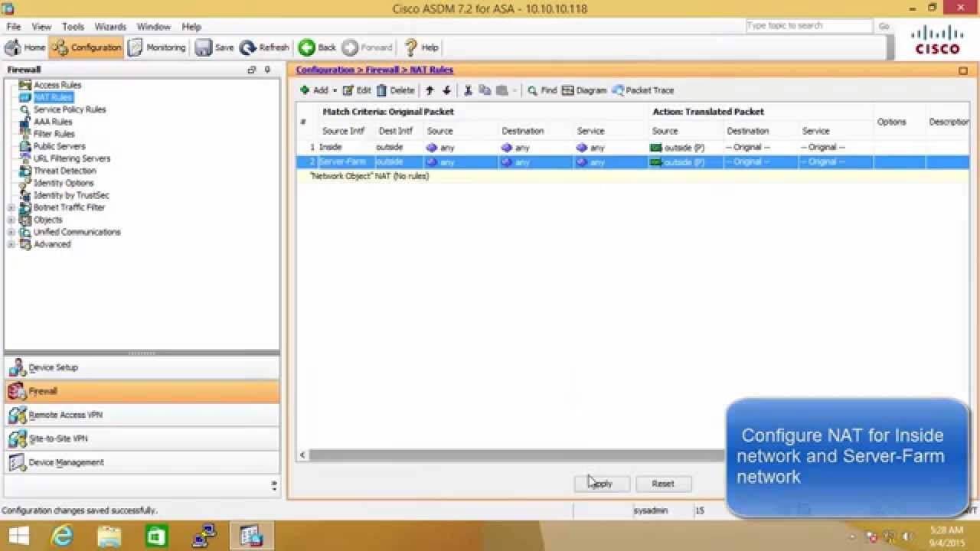Image resolution: width=980 pixels, height=551 pixels.
Task: Select Public Servers in tree
Action: [x=59, y=146]
